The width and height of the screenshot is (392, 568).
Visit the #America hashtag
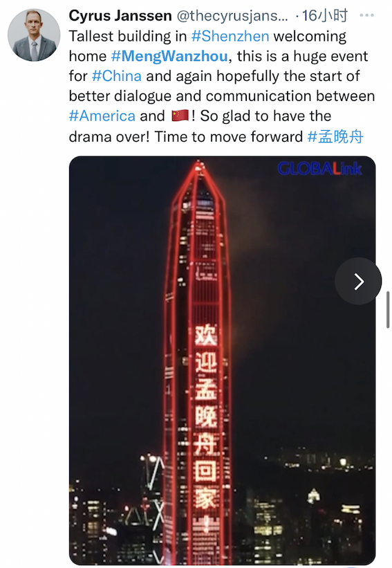pos(102,116)
